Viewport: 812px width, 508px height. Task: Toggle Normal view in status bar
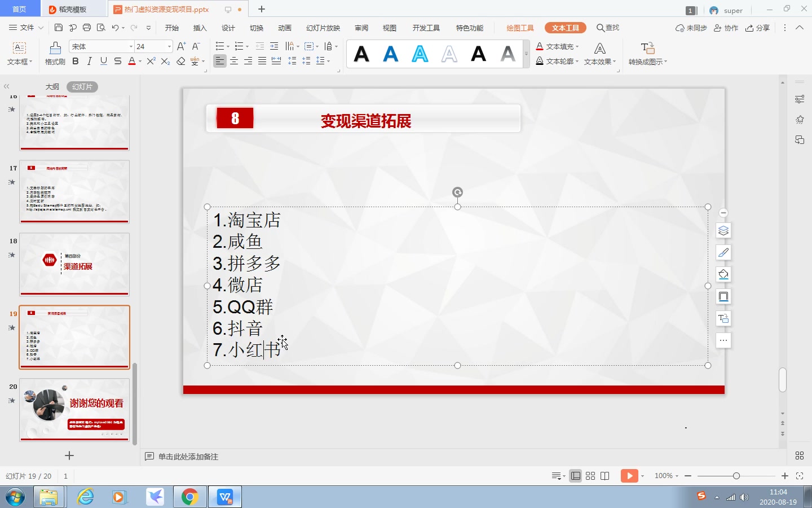(x=576, y=476)
